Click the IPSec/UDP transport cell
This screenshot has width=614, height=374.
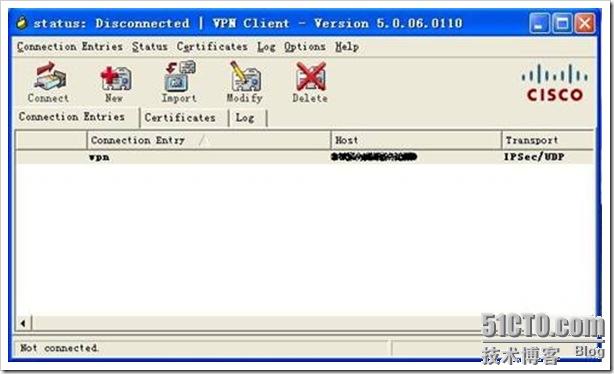tap(534, 157)
